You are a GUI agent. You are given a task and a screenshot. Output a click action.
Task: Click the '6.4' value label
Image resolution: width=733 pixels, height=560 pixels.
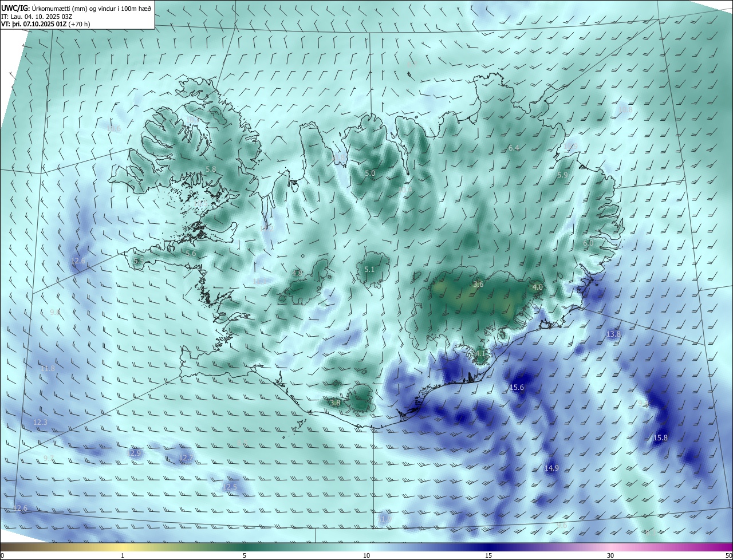coord(514,148)
